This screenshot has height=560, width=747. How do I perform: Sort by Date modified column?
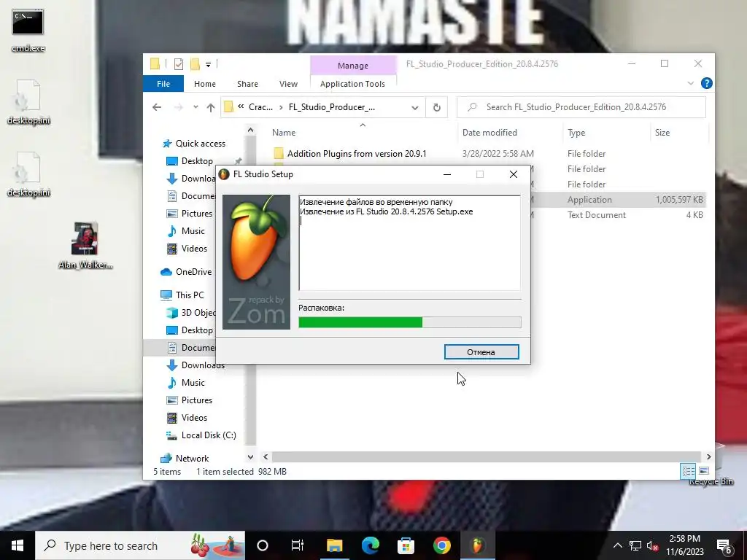click(x=489, y=133)
